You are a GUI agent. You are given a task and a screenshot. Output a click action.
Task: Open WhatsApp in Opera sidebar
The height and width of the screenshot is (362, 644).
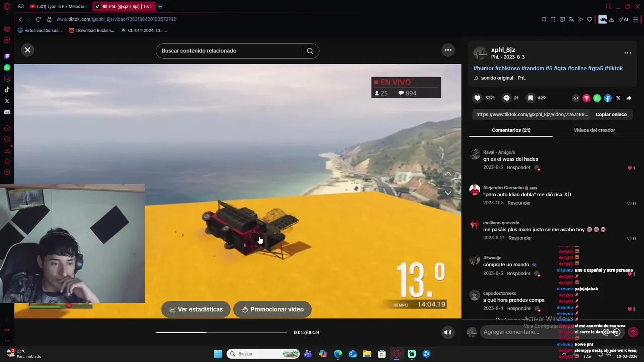pyautogui.click(x=7, y=67)
